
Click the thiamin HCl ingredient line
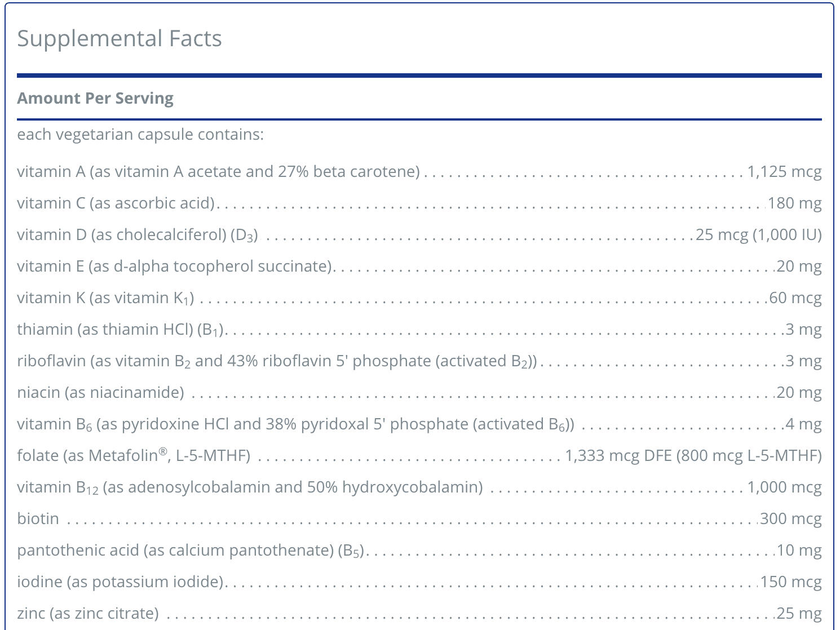click(419, 329)
